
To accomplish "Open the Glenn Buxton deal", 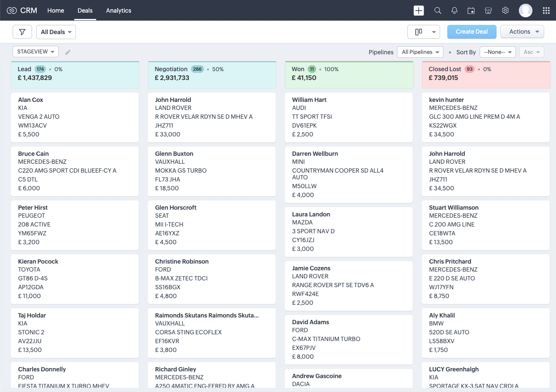I will tap(212, 171).
